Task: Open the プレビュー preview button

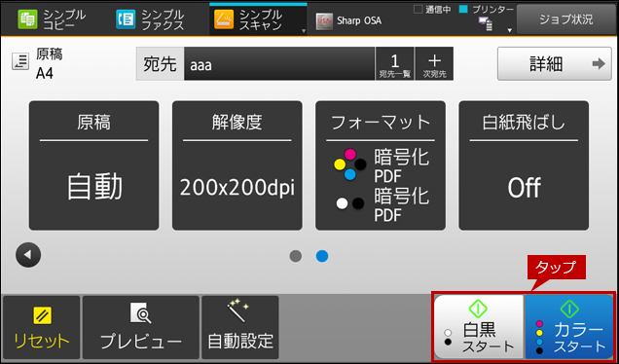Action: (141, 328)
